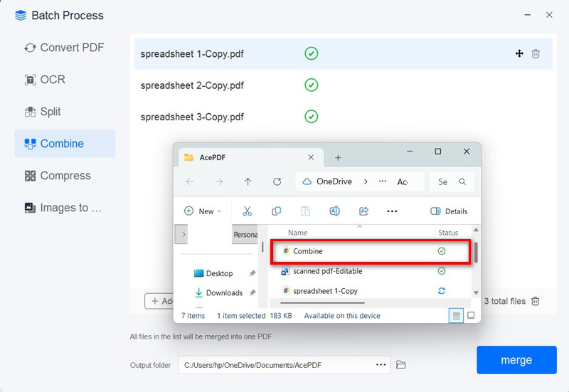Select the Combine option in sidebar
569x392 pixels.
coord(65,144)
